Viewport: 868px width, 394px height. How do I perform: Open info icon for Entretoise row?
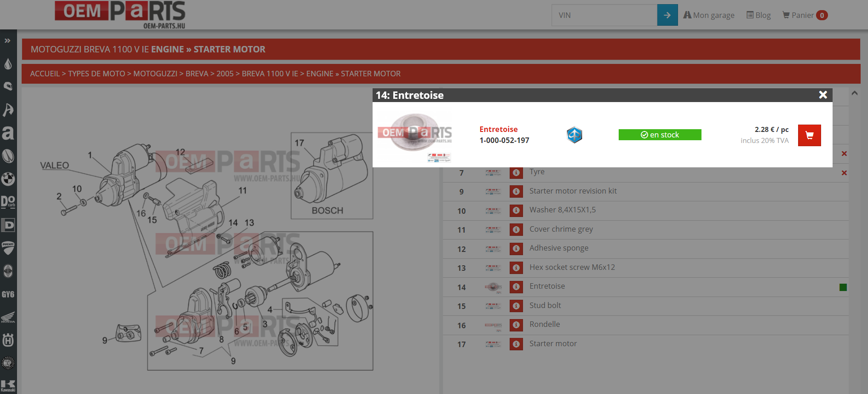pos(516,287)
